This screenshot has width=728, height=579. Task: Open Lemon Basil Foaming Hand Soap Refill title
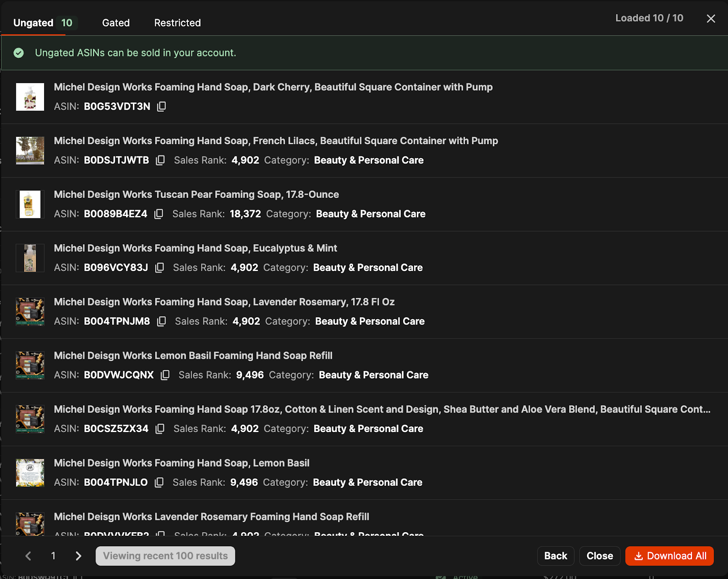(193, 355)
